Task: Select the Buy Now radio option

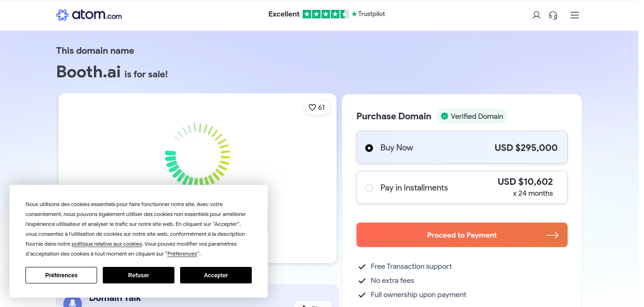Action: (x=369, y=148)
